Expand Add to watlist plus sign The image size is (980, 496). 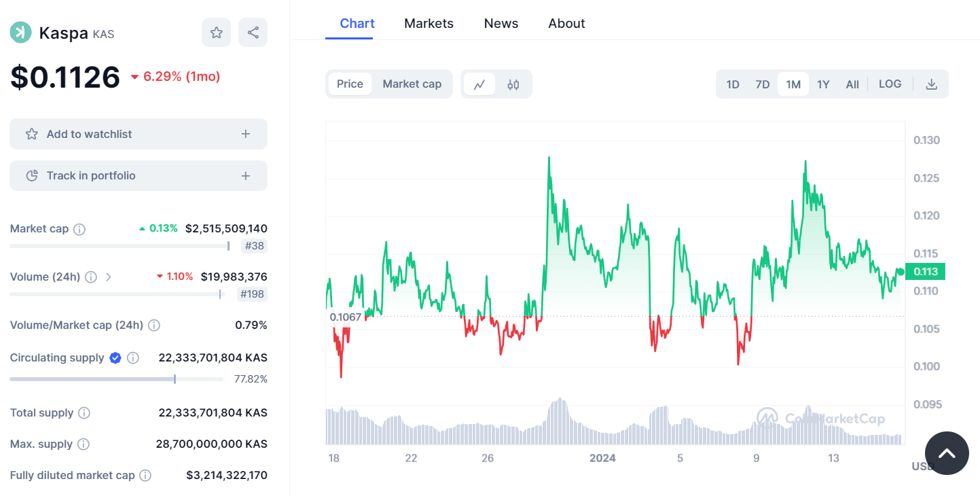tap(246, 134)
